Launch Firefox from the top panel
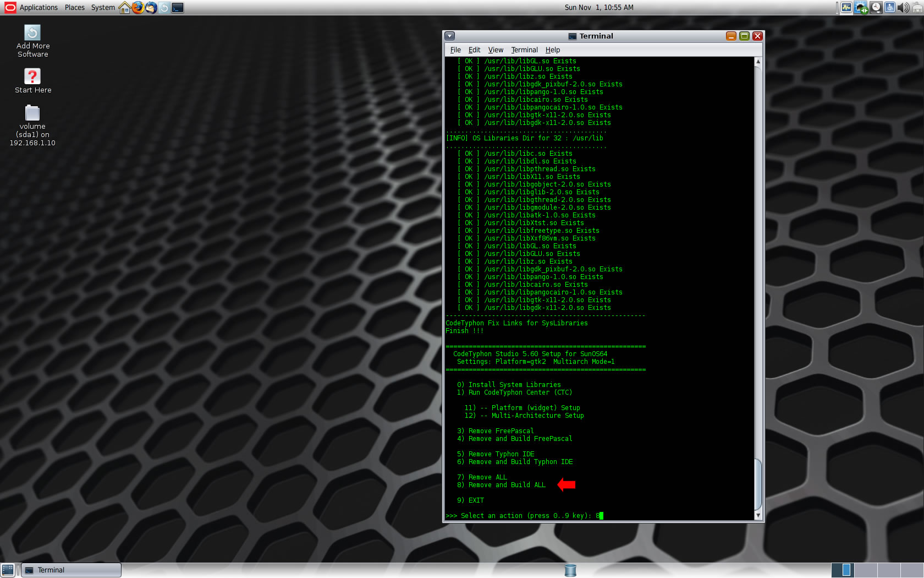The image size is (924, 578). click(137, 7)
